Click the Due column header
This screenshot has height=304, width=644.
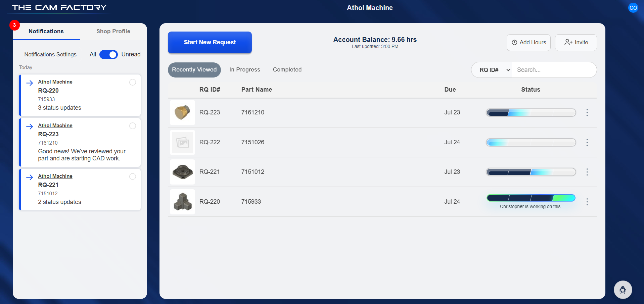tap(450, 90)
